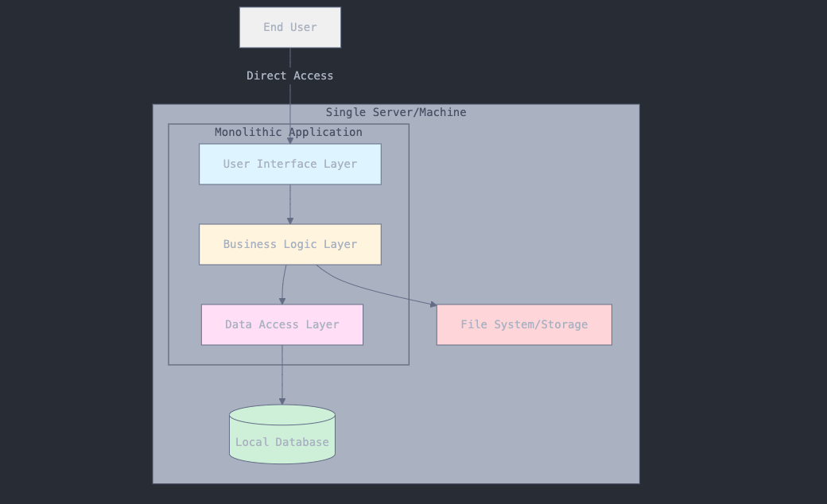827x504 pixels.
Task: Click the elliptical top of the database cylinder
Action: (x=282, y=415)
